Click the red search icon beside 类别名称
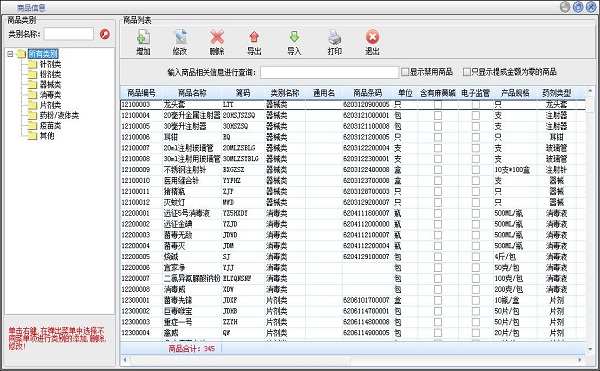Viewport: 600px width, 371px height. coord(104,34)
